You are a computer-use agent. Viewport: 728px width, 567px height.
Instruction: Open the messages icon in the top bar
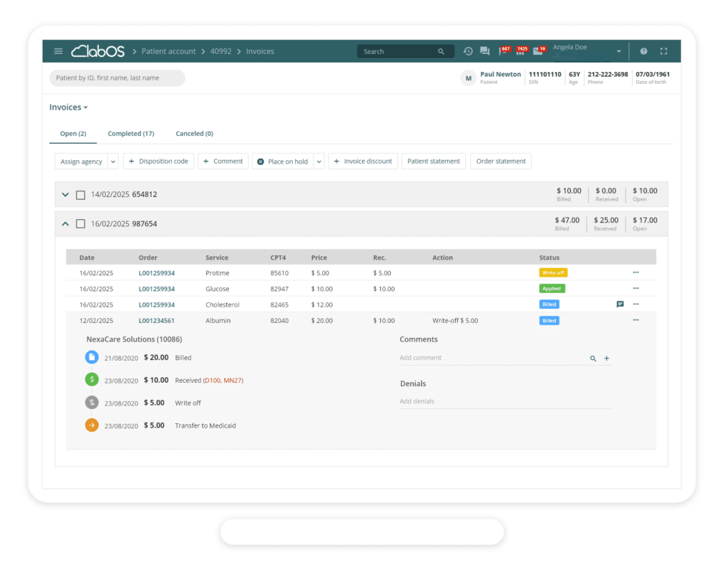pyautogui.click(x=484, y=51)
